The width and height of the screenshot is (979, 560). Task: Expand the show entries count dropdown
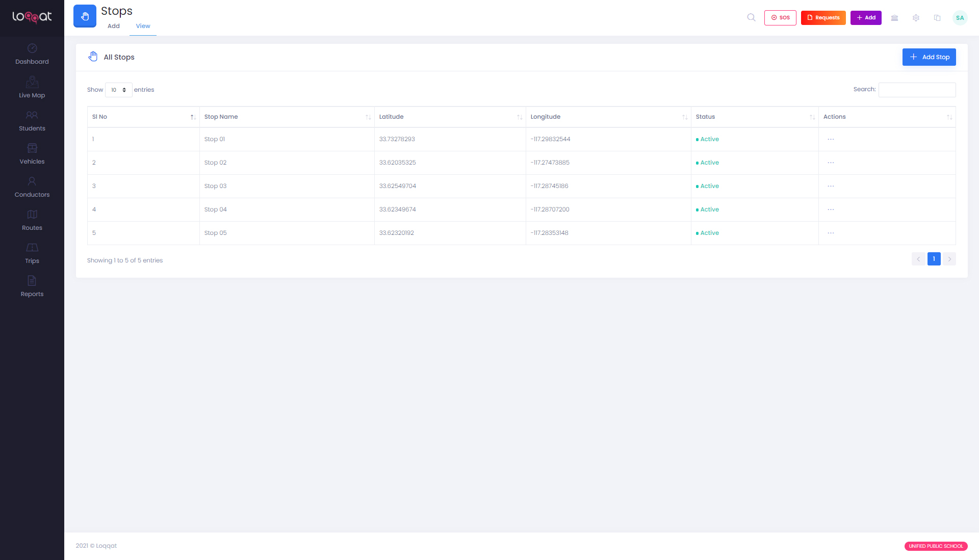(x=118, y=90)
